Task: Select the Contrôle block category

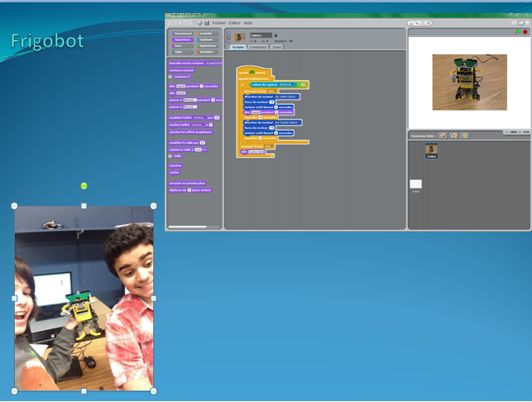Action: click(x=207, y=34)
